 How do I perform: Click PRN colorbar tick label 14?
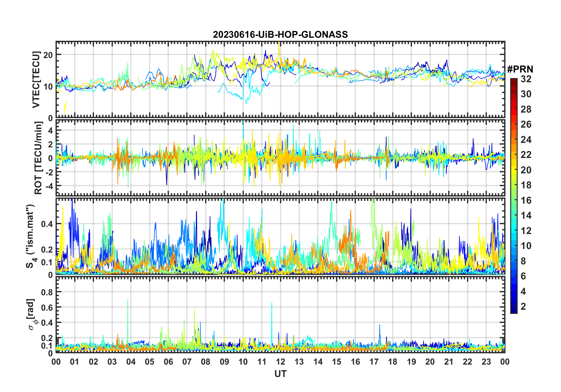pos(526,215)
